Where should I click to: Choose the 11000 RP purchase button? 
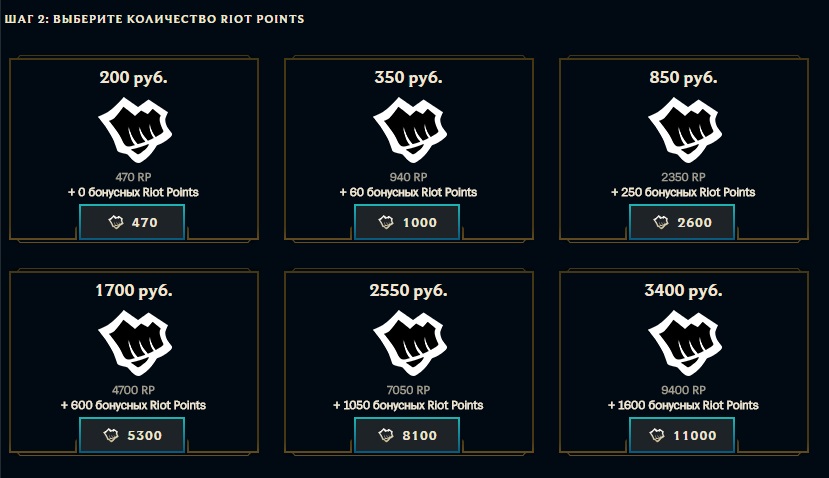coord(682,435)
